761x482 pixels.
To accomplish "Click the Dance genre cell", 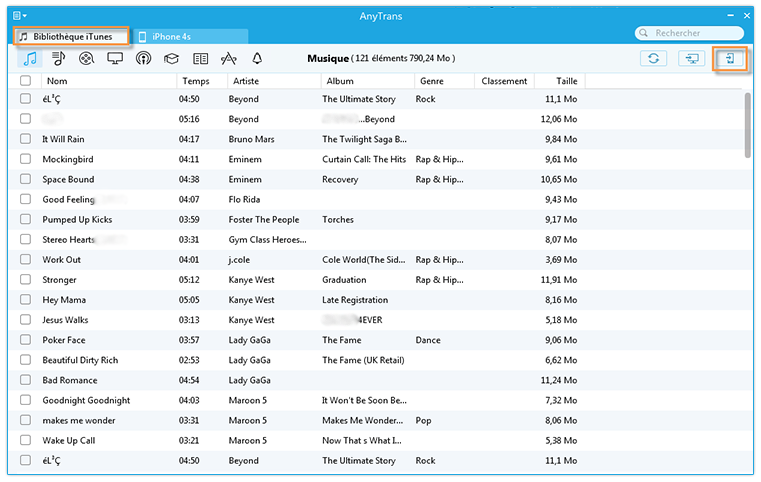I will click(x=428, y=340).
